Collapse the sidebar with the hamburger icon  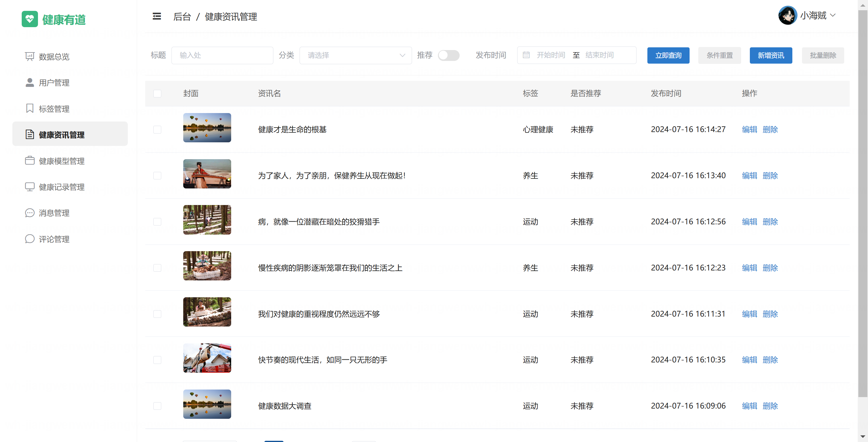pos(157,16)
